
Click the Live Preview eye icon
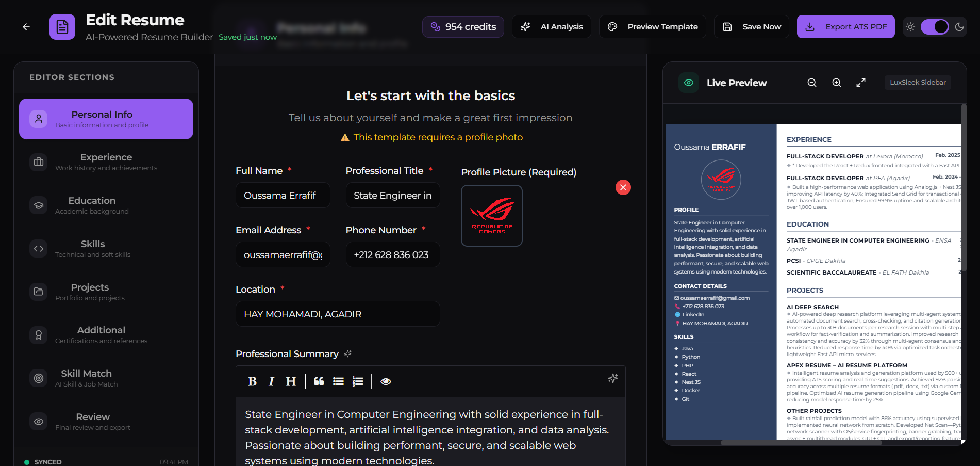[688, 83]
